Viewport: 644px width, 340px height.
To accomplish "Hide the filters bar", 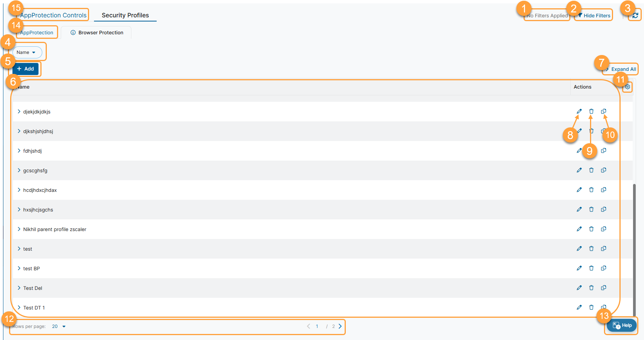I will 594,15.
